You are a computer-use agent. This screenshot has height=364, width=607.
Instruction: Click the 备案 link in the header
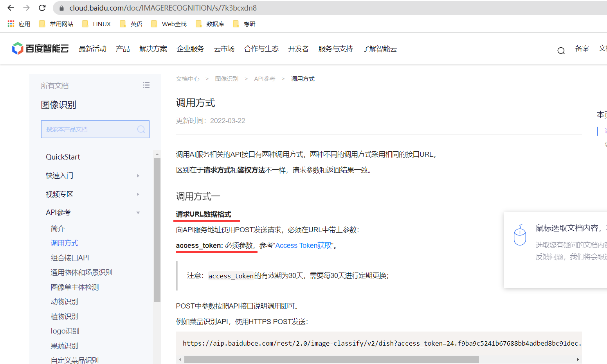coord(582,48)
